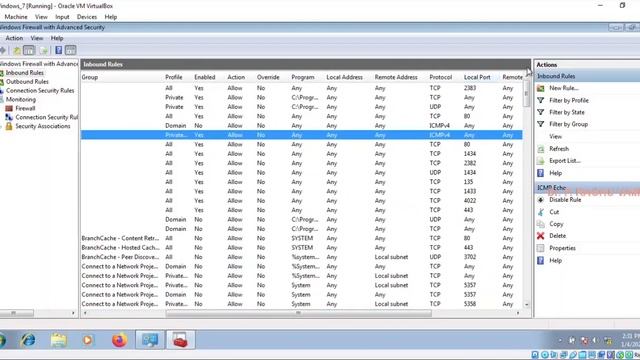Open the VirtualBox View menu
640x360 pixels.
(x=41, y=17)
